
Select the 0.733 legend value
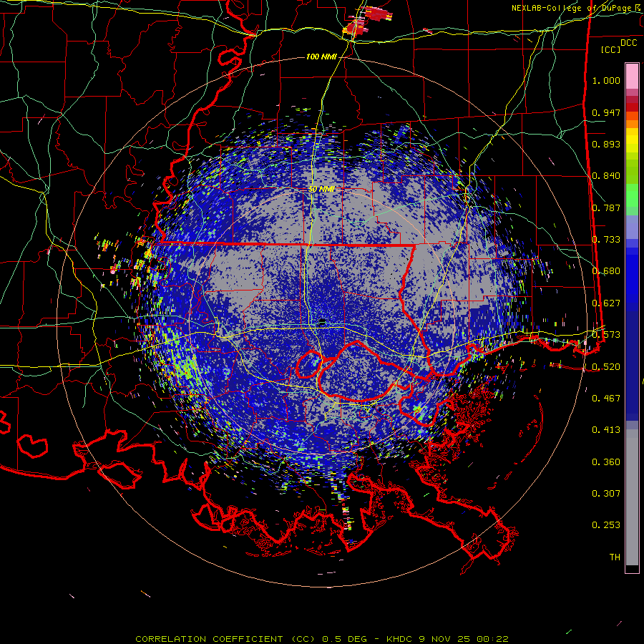606,240
